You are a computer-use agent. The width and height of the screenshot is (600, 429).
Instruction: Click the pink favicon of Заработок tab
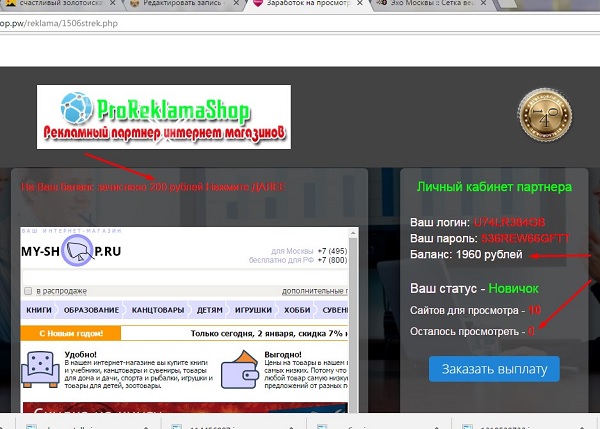[x=258, y=3]
